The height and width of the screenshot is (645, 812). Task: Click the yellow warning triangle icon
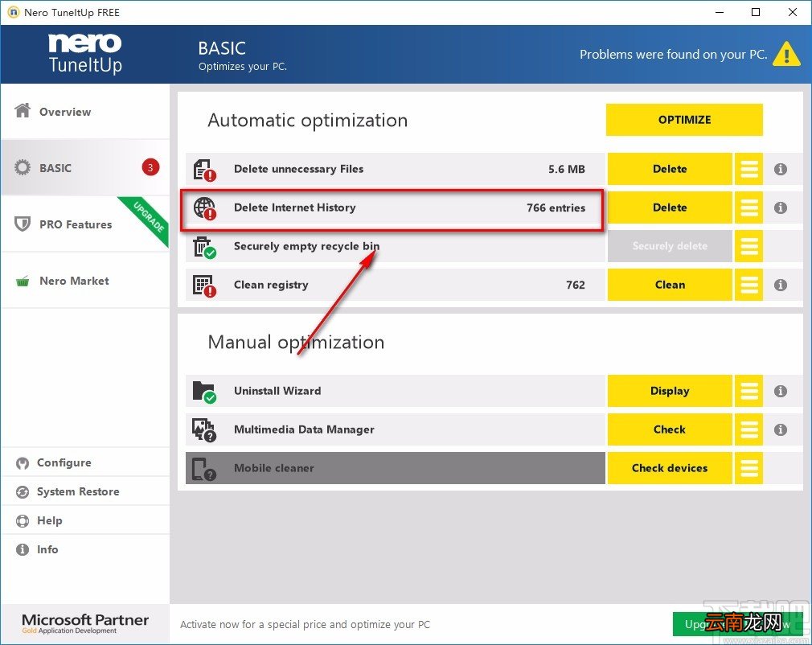pyautogui.click(x=786, y=54)
